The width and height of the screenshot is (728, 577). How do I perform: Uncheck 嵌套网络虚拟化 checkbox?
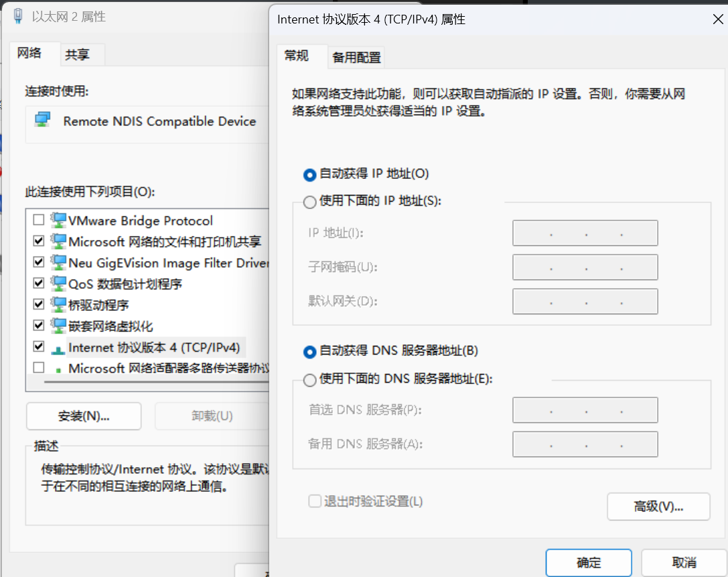[39, 325]
